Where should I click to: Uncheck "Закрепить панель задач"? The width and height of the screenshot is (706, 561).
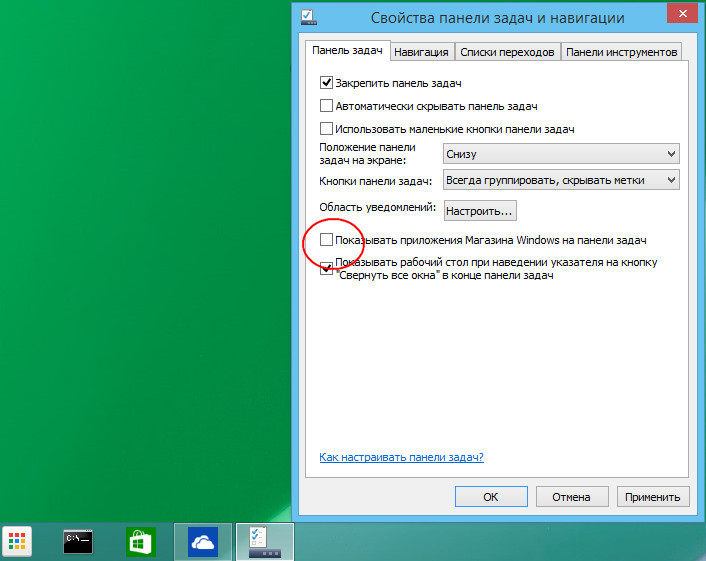326,83
